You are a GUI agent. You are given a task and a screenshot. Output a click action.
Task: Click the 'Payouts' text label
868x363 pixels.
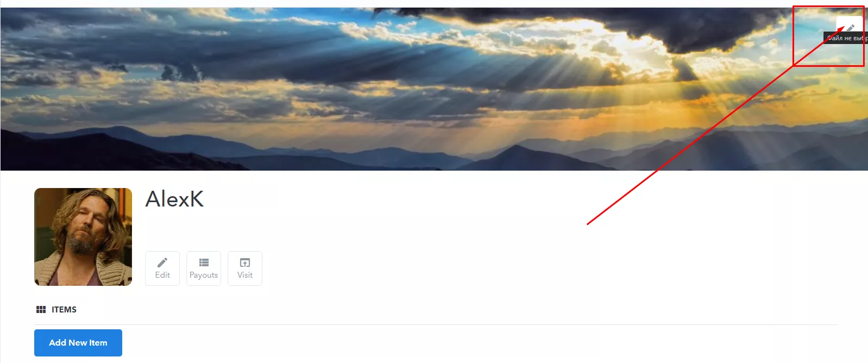pos(204,275)
